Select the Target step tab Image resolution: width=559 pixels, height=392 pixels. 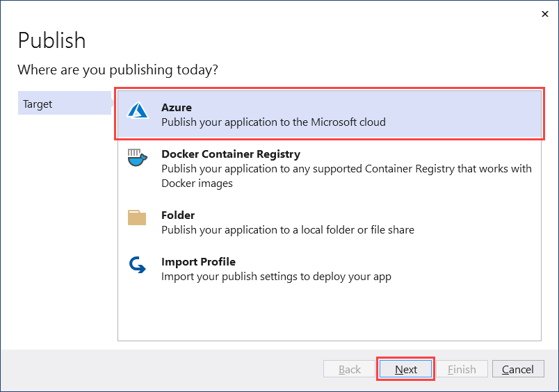(64, 104)
